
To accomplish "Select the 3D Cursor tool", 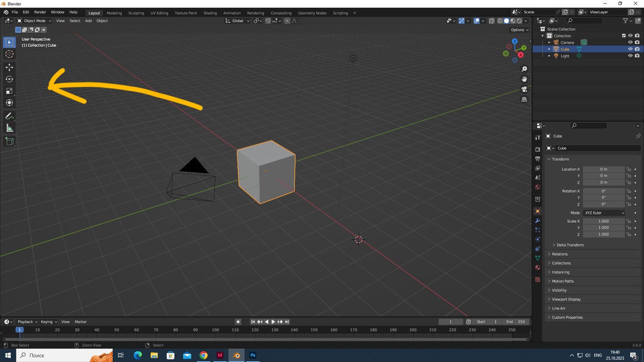I will tap(9, 54).
